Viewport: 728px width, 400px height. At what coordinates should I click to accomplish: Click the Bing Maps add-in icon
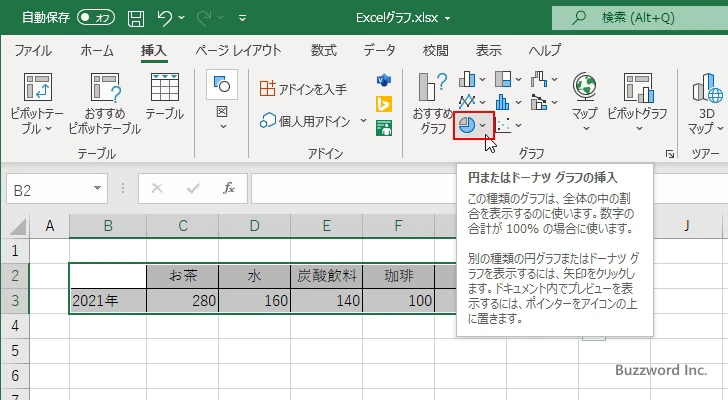384,104
